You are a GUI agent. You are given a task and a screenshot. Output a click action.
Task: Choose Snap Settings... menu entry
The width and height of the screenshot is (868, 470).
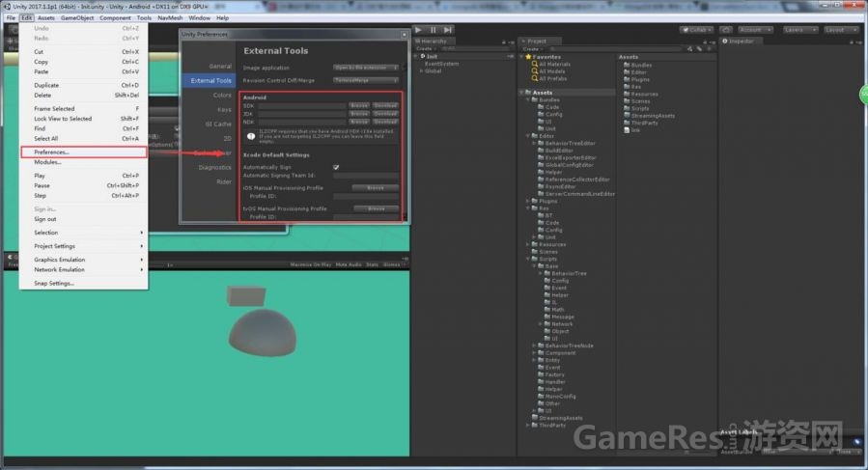84,284
